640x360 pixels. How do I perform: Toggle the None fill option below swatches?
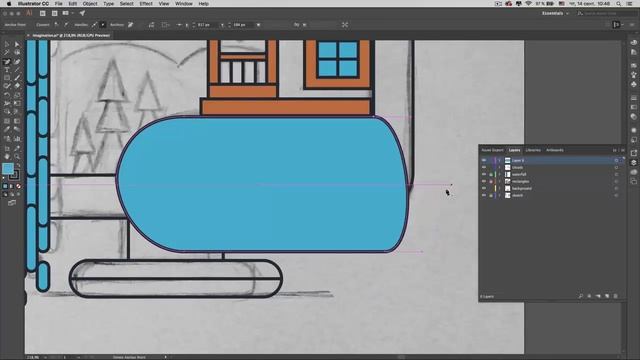[18, 186]
